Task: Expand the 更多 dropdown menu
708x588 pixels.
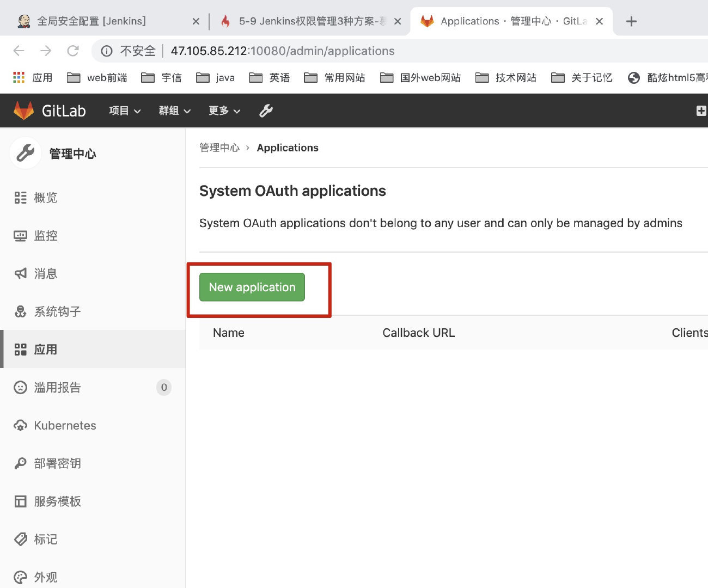Action: click(x=224, y=111)
